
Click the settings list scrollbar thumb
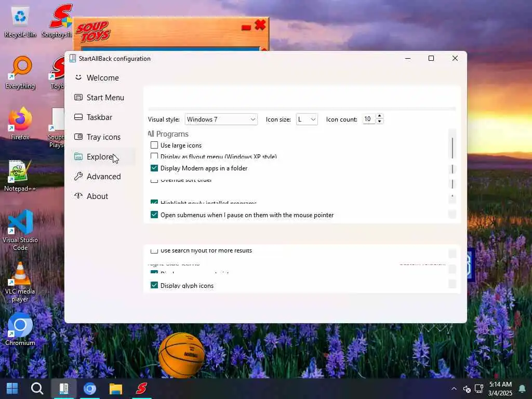tap(453, 148)
